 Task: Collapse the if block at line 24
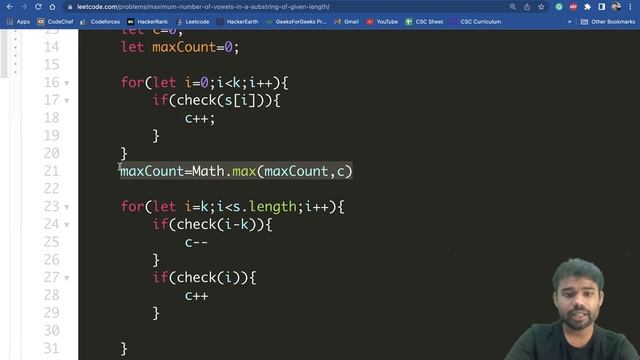pyautogui.click(x=67, y=224)
